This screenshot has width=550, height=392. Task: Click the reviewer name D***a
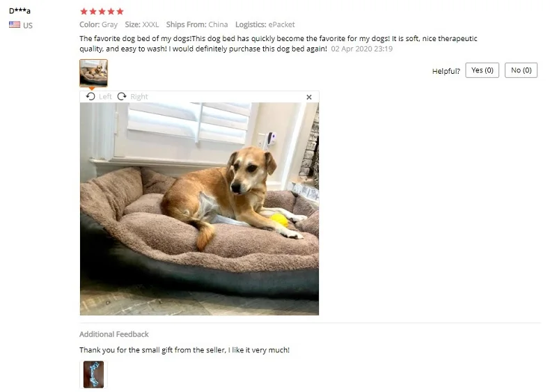point(19,11)
